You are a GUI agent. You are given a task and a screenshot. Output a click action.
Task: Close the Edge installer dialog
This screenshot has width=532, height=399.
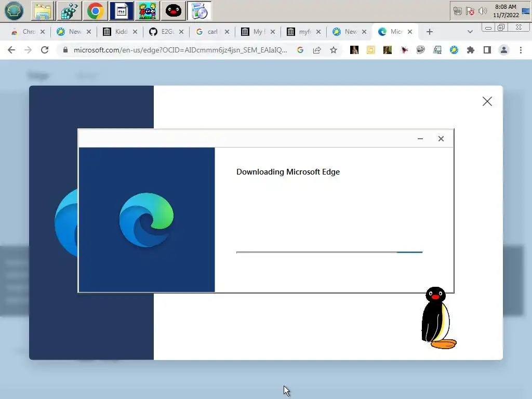[x=441, y=138]
